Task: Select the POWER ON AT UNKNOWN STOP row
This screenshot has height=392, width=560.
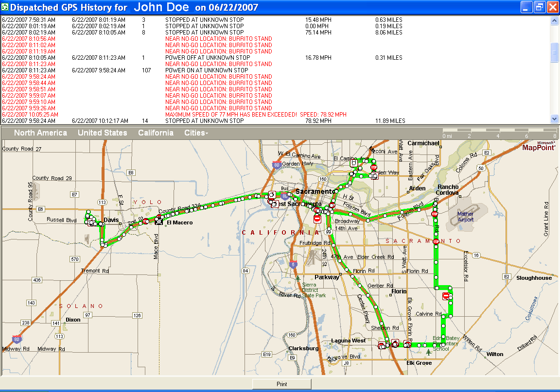Action: pos(125,70)
